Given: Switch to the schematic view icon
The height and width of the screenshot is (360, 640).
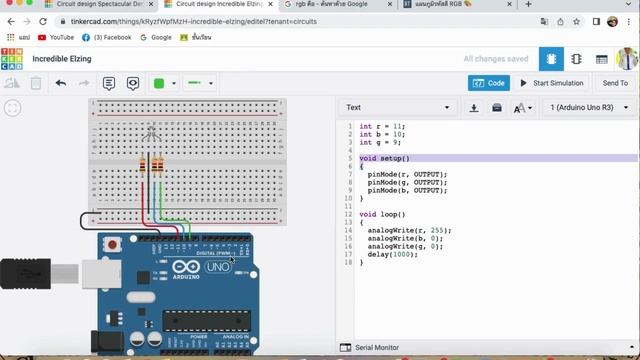Looking at the screenshot, I should [576, 59].
